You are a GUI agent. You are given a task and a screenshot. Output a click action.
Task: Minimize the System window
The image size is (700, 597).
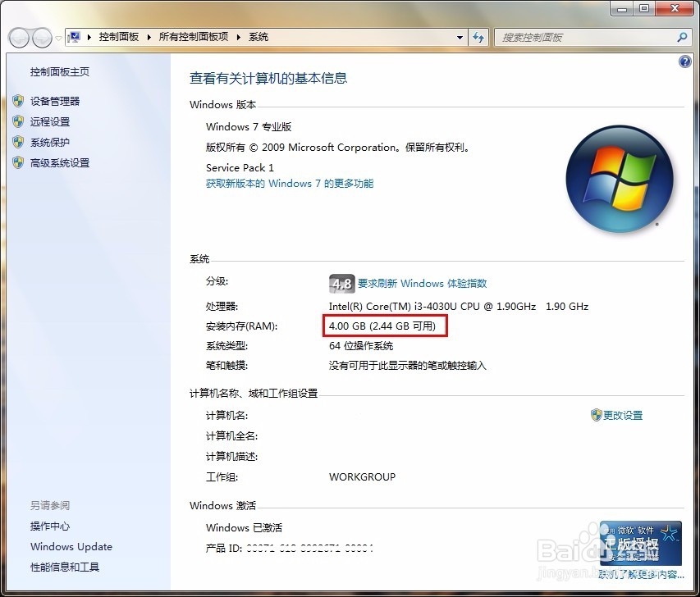tap(623, 8)
